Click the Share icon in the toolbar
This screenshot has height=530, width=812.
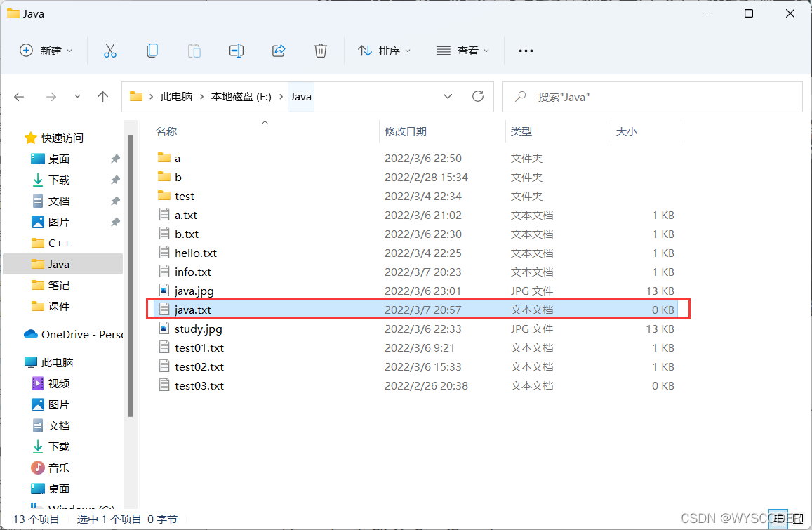point(279,50)
